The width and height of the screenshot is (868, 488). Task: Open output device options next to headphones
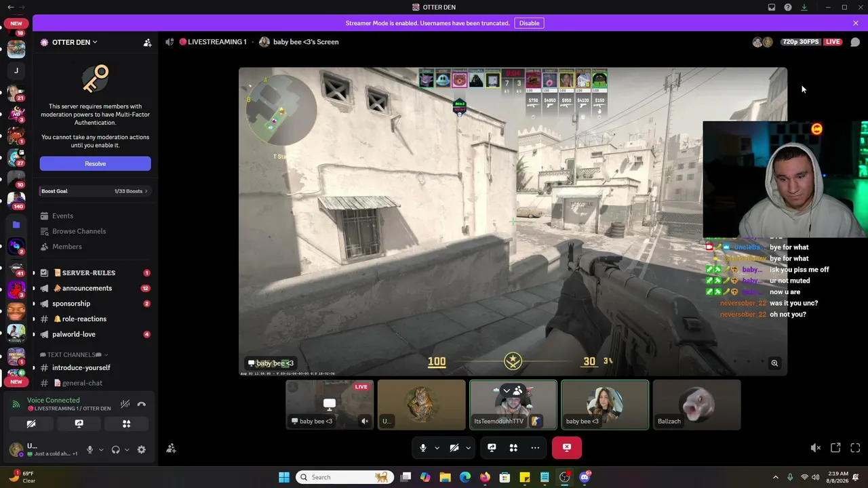tap(127, 449)
